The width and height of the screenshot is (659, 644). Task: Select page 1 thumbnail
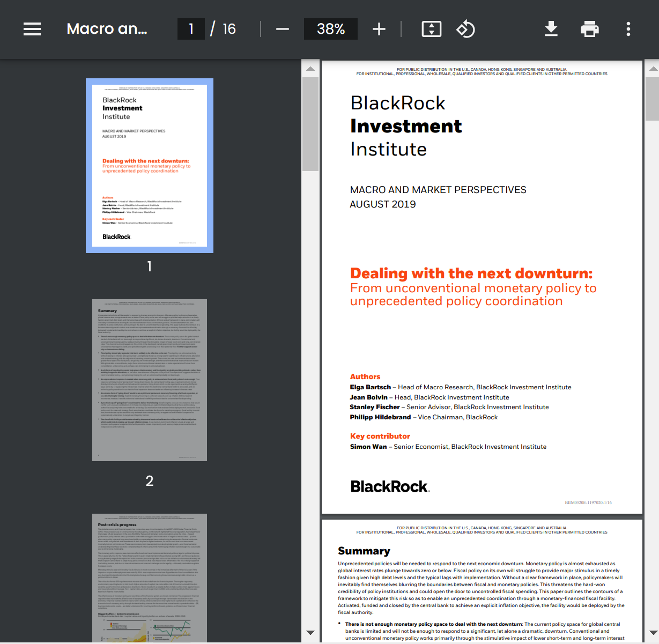pyautogui.click(x=150, y=166)
